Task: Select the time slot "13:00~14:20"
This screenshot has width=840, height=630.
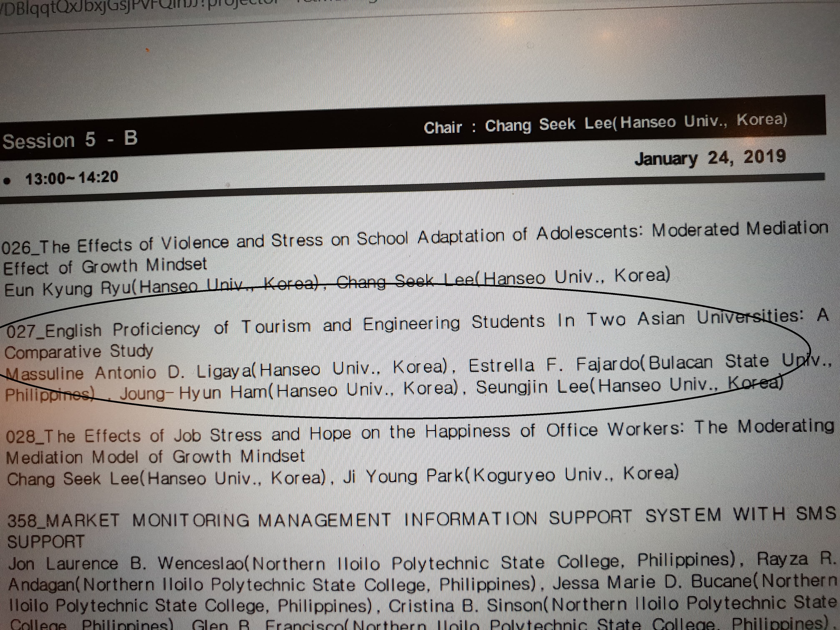Action: click(x=71, y=178)
